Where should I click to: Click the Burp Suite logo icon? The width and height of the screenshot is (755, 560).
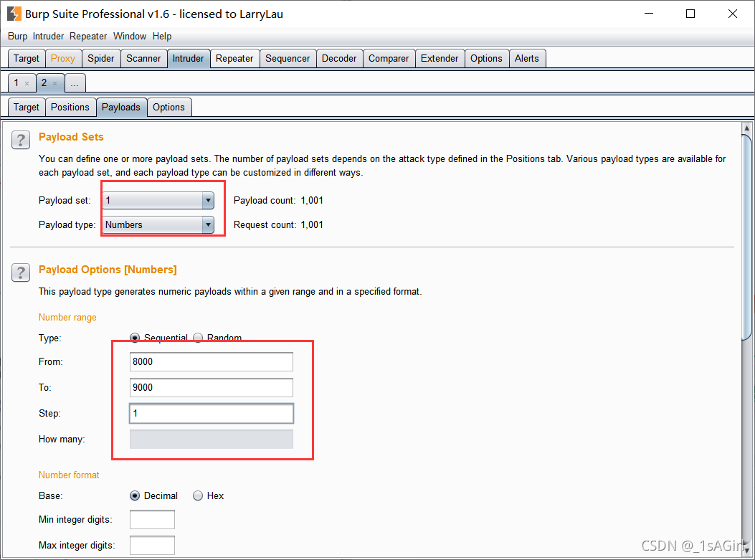(x=14, y=14)
